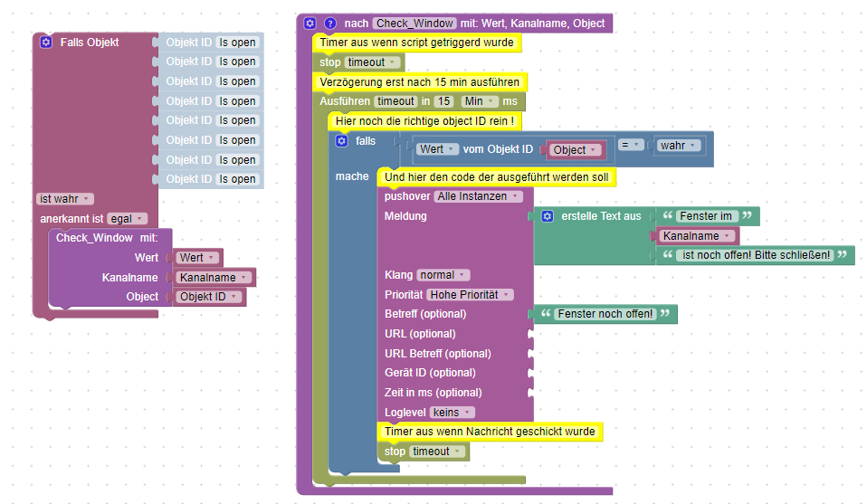Open the Min unit dropdown in Ausführen block

479,101
